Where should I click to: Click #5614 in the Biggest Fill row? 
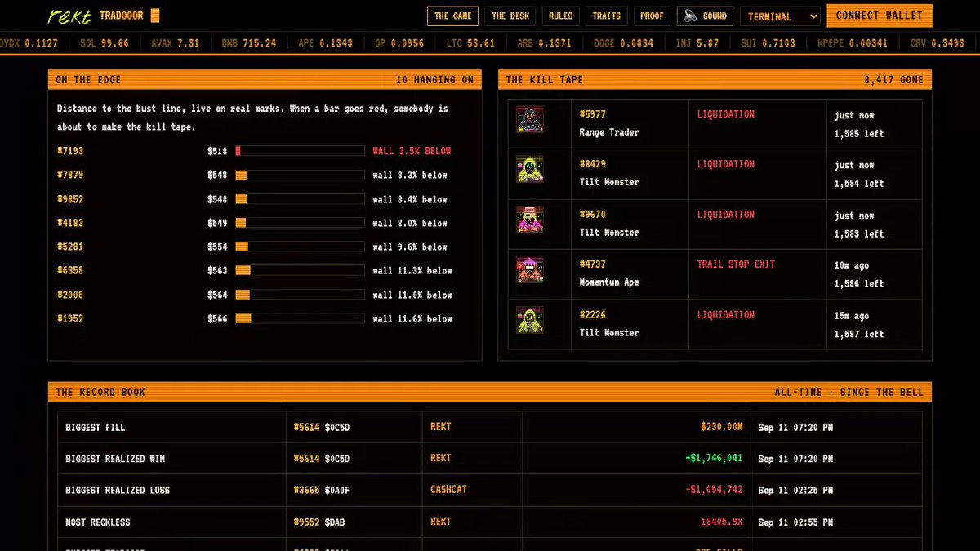click(x=306, y=427)
